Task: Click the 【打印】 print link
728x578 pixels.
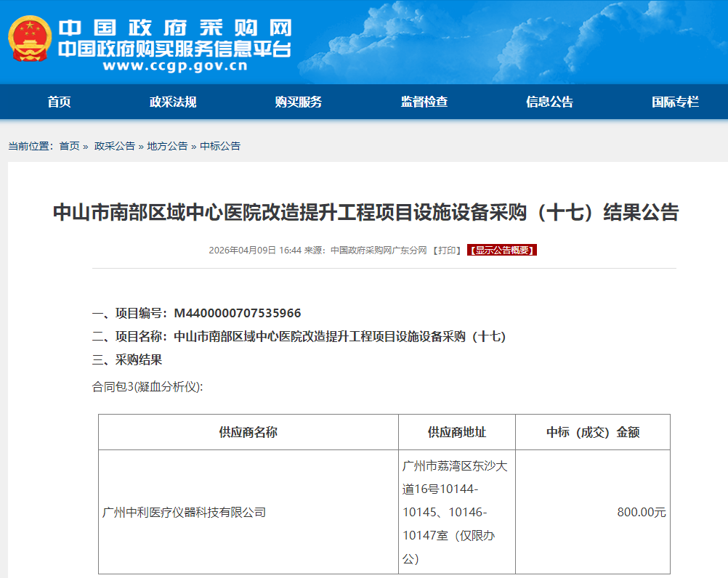Action: 447,251
